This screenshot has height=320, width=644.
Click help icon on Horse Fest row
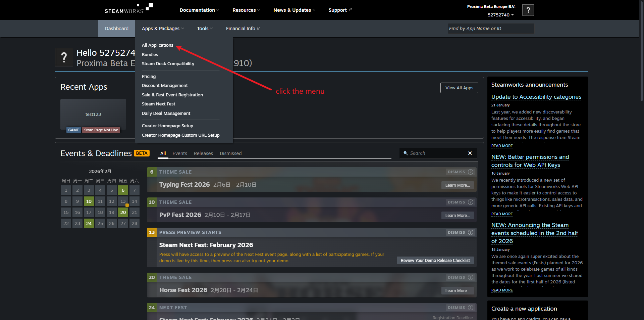click(471, 277)
